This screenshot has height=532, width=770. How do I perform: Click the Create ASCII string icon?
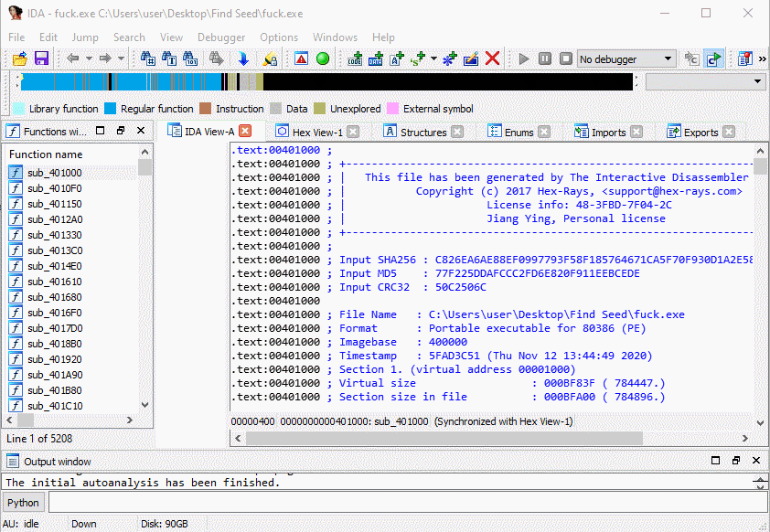(397, 59)
